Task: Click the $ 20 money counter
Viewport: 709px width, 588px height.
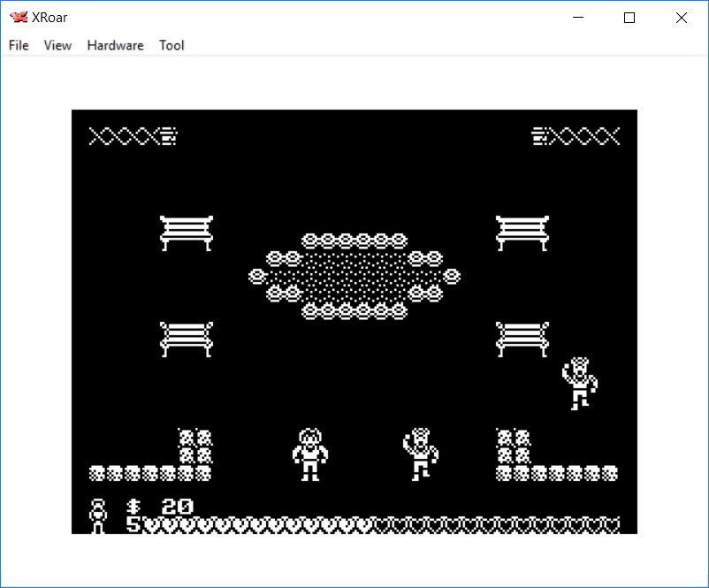Action: click(160, 507)
